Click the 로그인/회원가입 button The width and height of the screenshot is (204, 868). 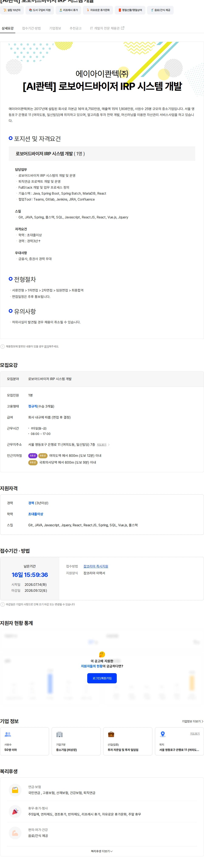[102, 678]
